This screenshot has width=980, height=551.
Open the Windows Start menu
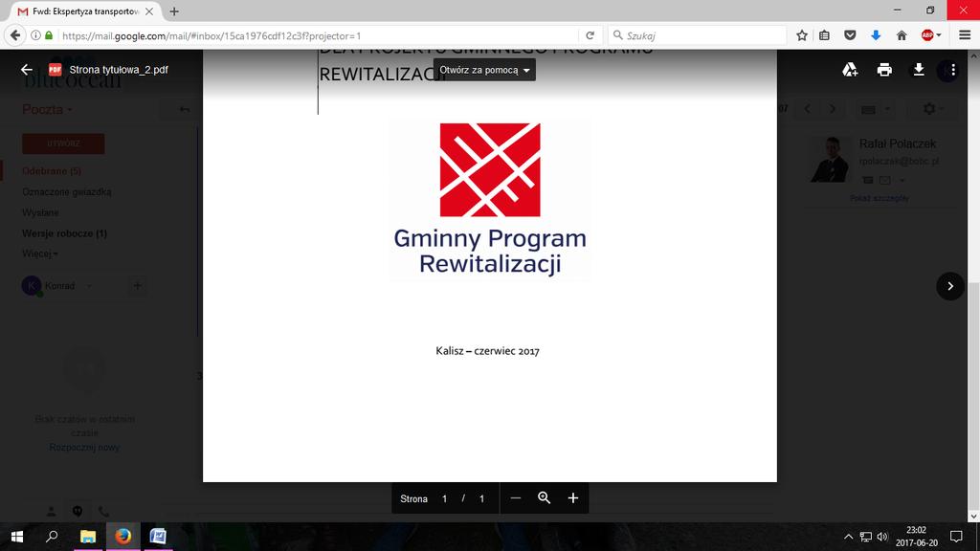[x=17, y=537]
